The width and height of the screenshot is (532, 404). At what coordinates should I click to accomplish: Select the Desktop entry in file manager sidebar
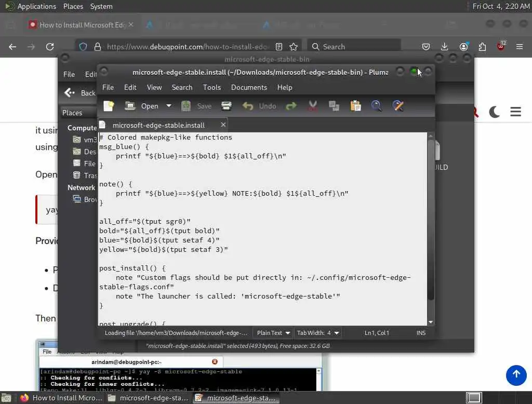pyautogui.click(x=85, y=152)
